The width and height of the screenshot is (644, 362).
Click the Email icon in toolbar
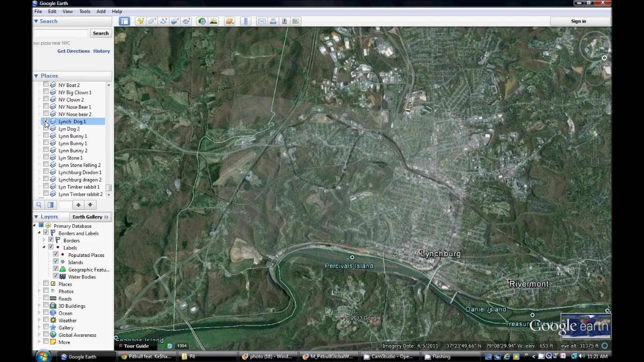point(262,21)
